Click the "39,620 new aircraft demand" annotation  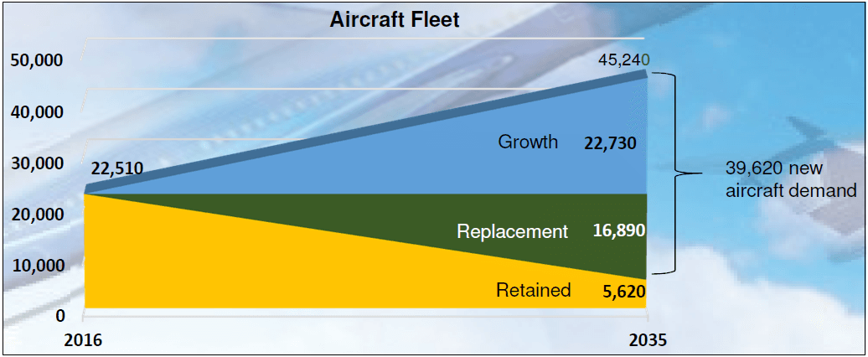pos(790,179)
